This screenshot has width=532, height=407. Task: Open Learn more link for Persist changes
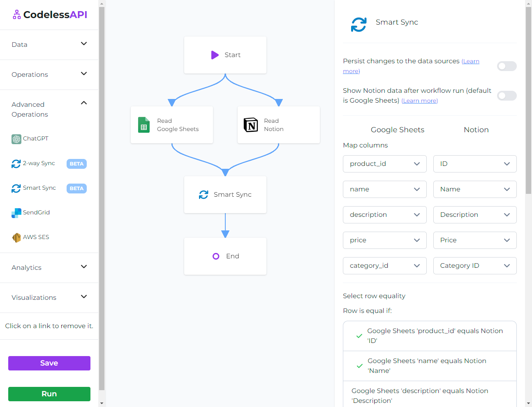pyautogui.click(x=470, y=62)
